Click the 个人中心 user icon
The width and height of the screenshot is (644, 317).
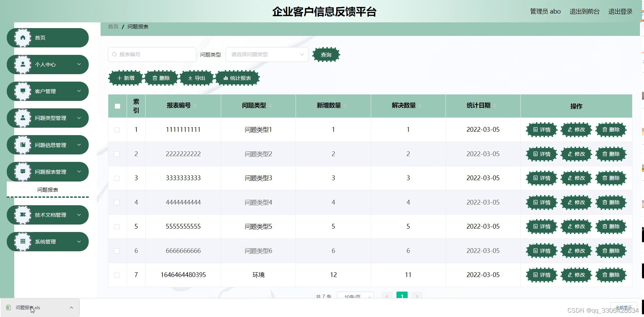click(23, 64)
